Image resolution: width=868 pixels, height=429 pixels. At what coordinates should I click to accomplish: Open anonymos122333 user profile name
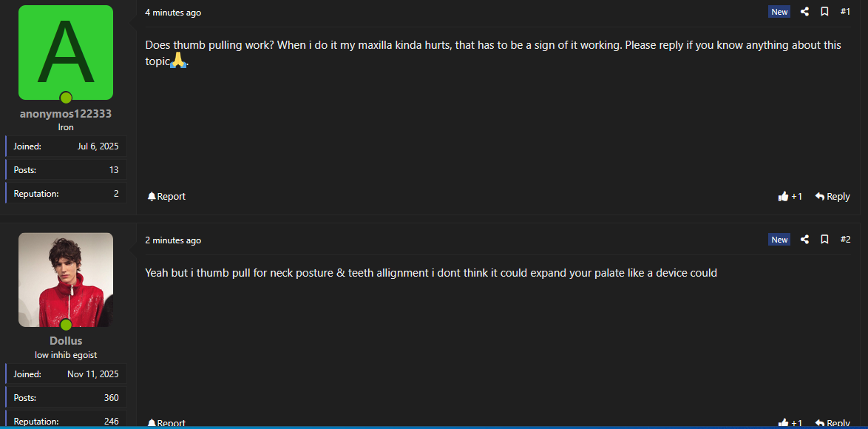pyautogui.click(x=66, y=114)
